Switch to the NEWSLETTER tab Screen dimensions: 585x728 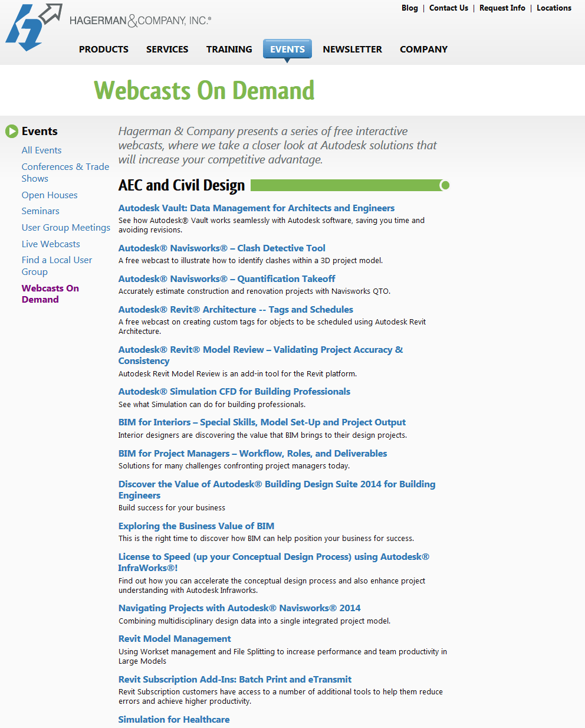click(x=352, y=50)
